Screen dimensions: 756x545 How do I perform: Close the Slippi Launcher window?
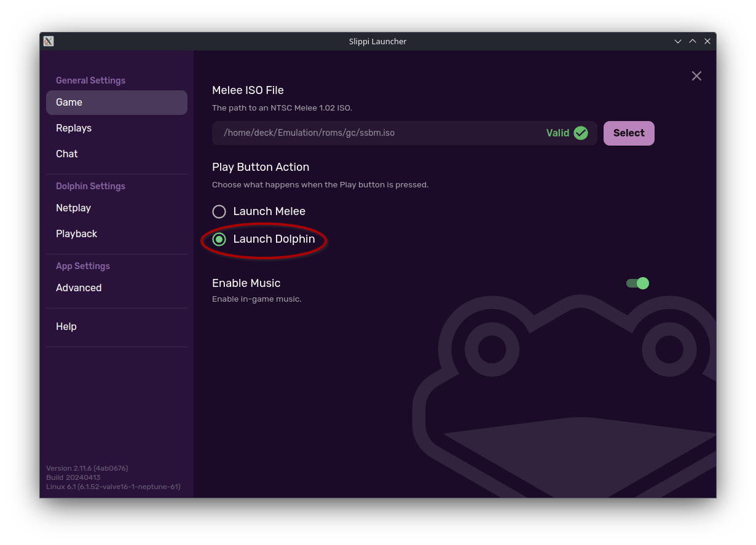coord(707,41)
